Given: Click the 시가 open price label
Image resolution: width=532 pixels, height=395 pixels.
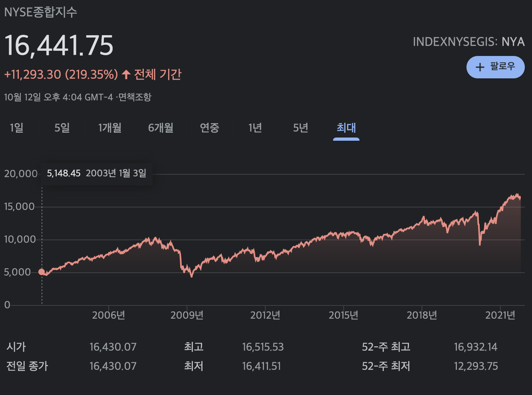Looking at the screenshot, I should coord(16,347).
